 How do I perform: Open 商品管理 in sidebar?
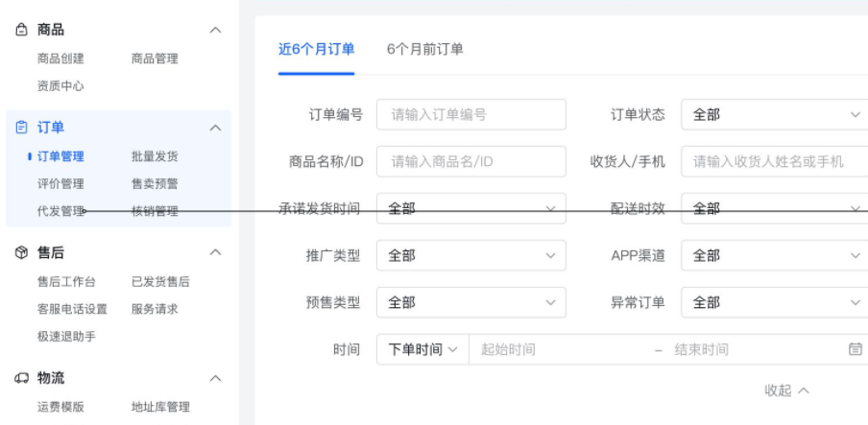(x=155, y=59)
